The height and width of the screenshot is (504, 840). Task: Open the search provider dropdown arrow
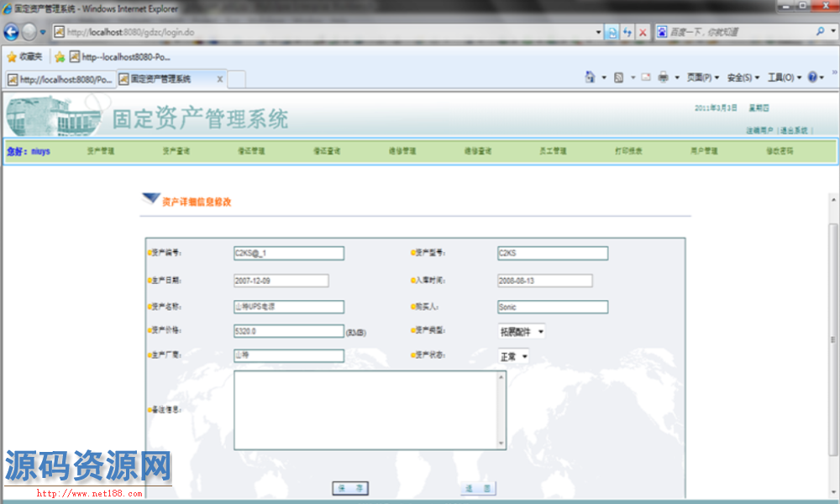tap(833, 32)
